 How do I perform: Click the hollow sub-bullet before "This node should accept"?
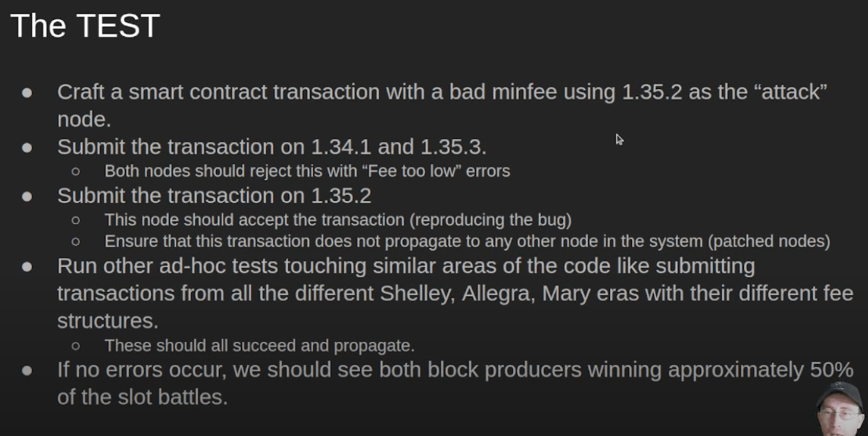point(76,220)
